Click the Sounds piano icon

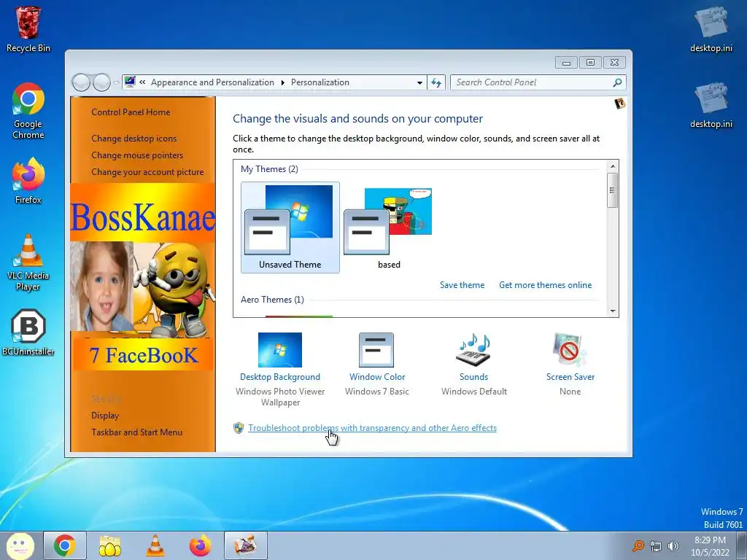pos(473,350)
